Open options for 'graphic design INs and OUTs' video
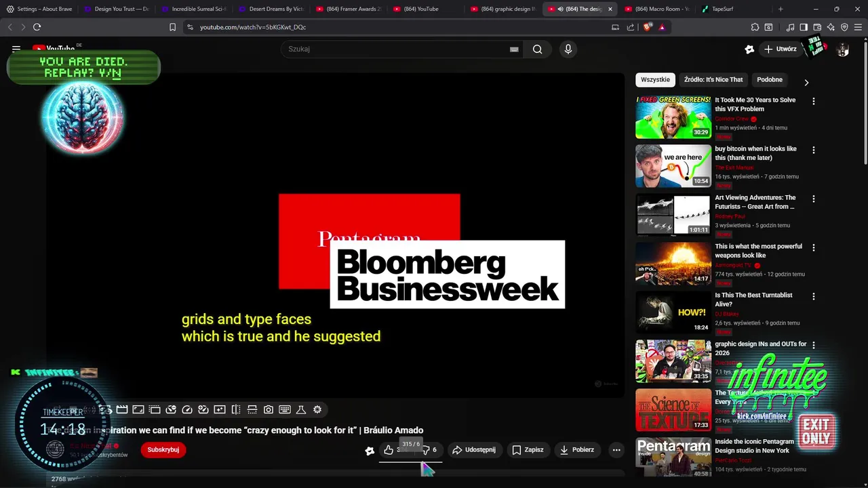The image size is (868, 488). point(814,345)
